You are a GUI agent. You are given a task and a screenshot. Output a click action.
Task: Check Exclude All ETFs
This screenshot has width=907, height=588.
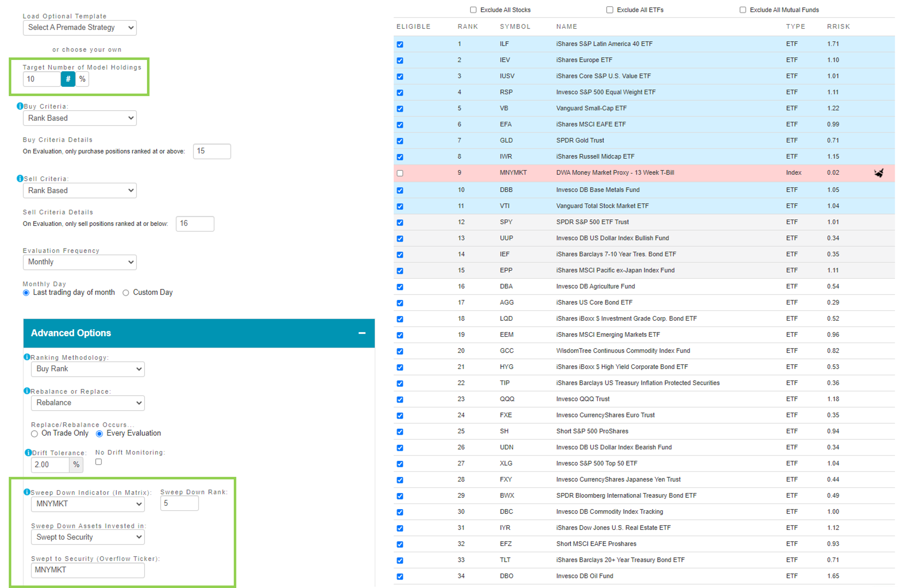(609, 10)
